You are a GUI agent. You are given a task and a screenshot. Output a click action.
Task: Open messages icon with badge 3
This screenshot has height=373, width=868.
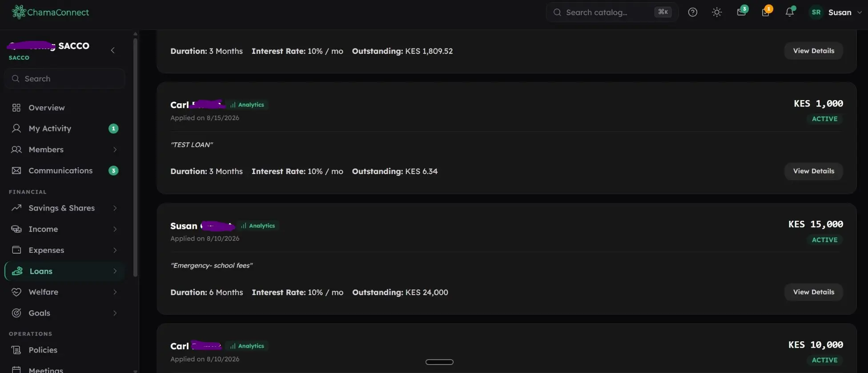(x=742, y=12)
